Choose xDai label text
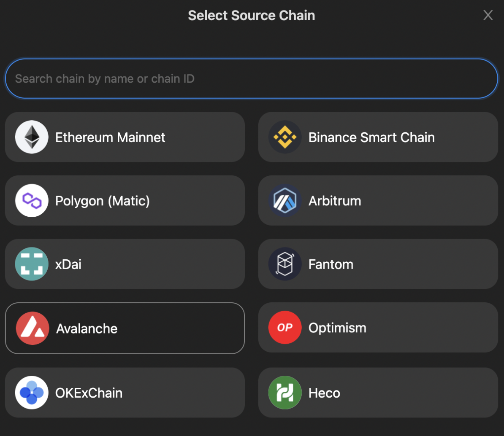Image resolution: width=504 pixels, height=436 pixels. (x=68, y=264)
